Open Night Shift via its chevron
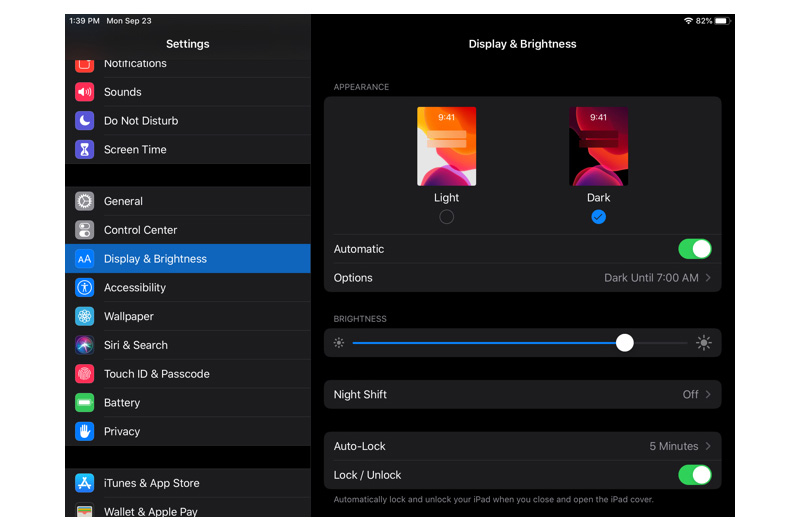The height and width of the screenshot is (530, 800). 708,394
